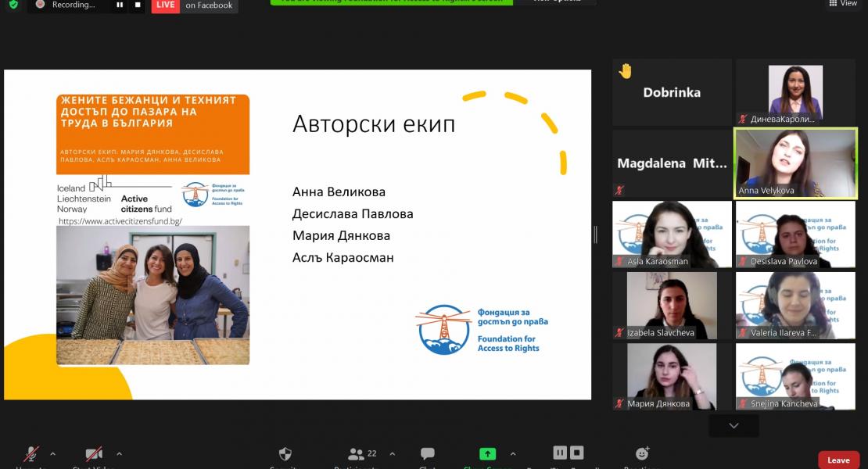The image size is (868, 469).
Task: Open the Chat panel
Action: (x=428, y=453)
